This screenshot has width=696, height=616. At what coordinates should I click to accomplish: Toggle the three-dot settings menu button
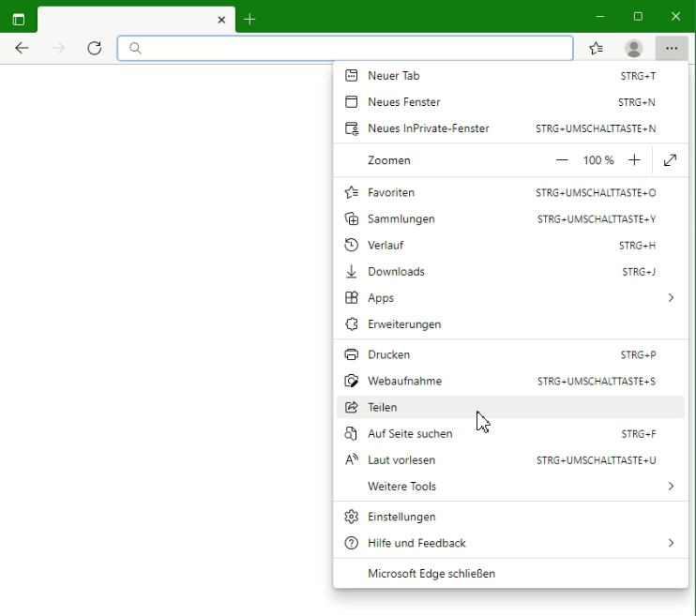(672, 48)
